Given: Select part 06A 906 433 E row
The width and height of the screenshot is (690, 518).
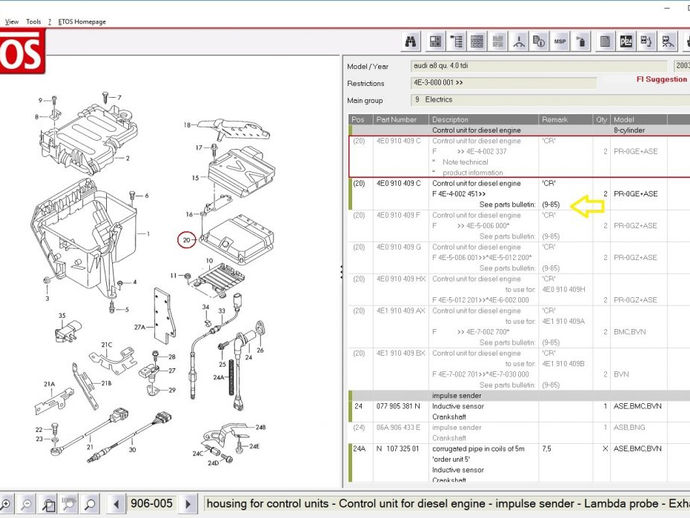Looking at the screenshot, I should (x=519, y=432).
